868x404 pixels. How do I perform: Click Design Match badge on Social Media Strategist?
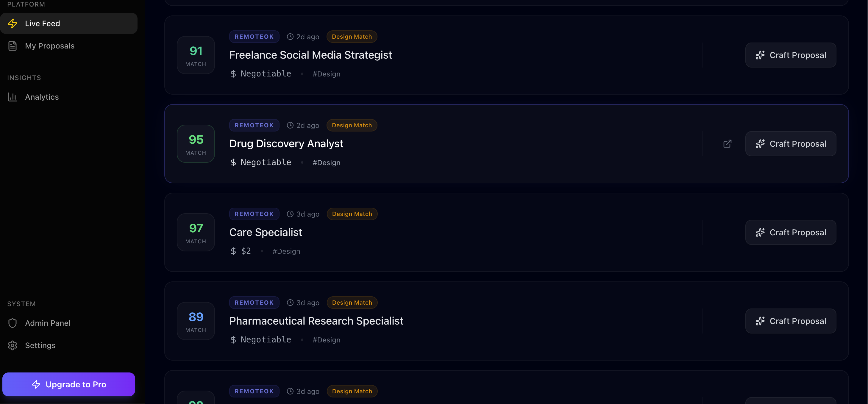coord(352,36)
